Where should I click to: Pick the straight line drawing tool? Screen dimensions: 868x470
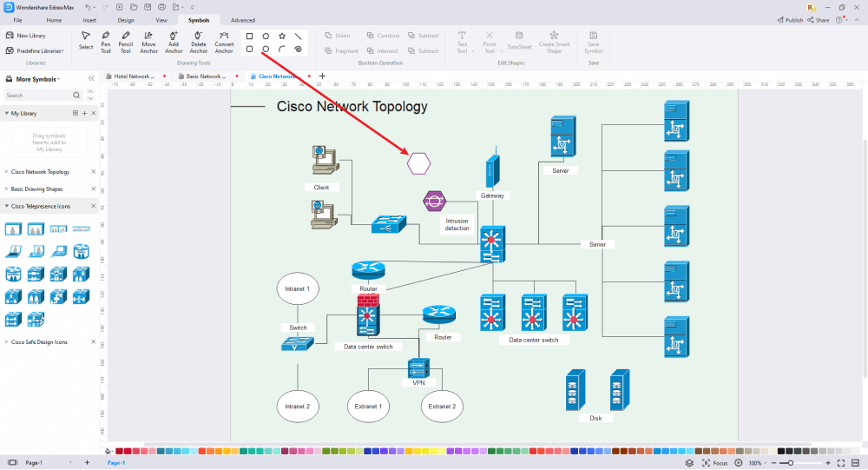pos(298,36)
